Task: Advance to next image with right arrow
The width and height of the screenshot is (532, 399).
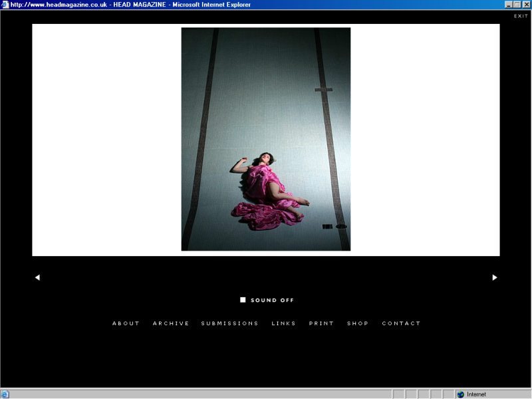Action: (495, 277)
